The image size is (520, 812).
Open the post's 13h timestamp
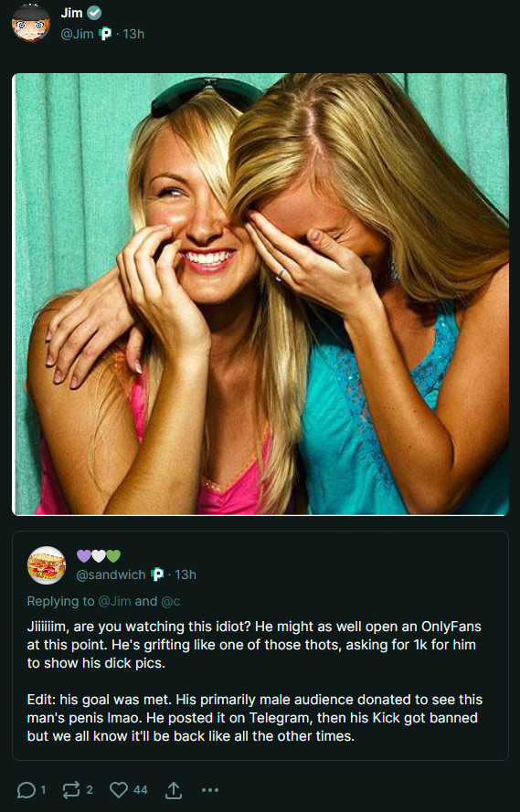pyautogui.click(x=133, y=34)
